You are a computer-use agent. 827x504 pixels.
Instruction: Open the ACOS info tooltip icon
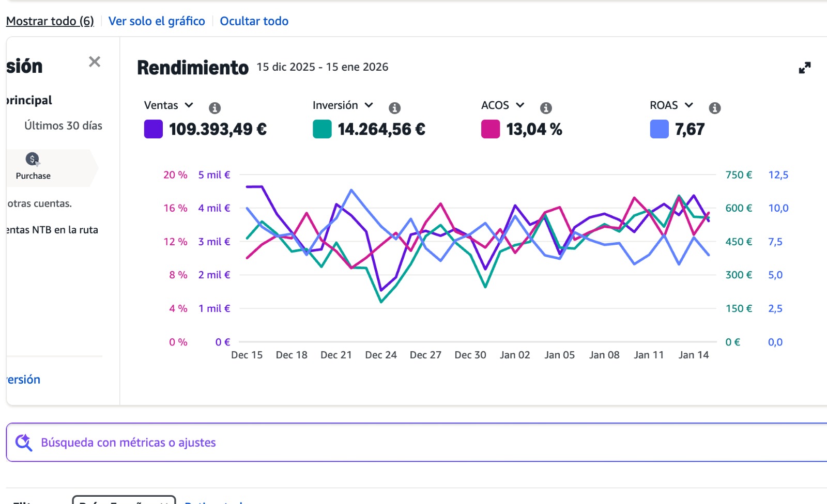click(x=546, y=108)
